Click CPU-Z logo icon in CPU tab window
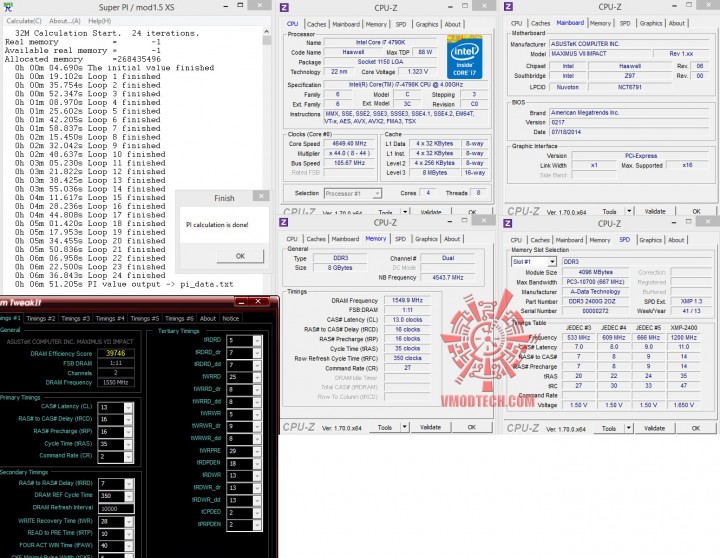 click(x=284, y=7)
